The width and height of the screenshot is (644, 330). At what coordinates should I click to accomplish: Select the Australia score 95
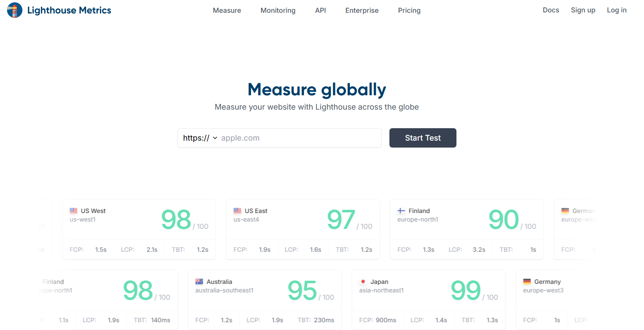[302, 290]
